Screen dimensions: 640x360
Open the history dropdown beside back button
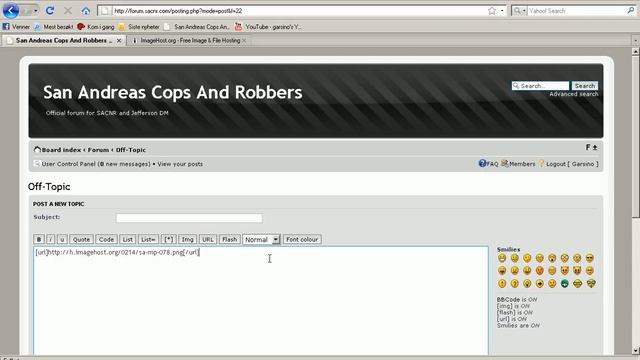[36, 11]
